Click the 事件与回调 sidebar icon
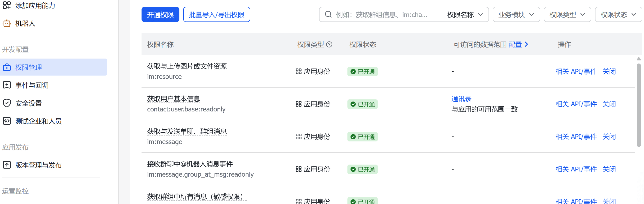This screenshot has height=204, width=644. point(7,85)
